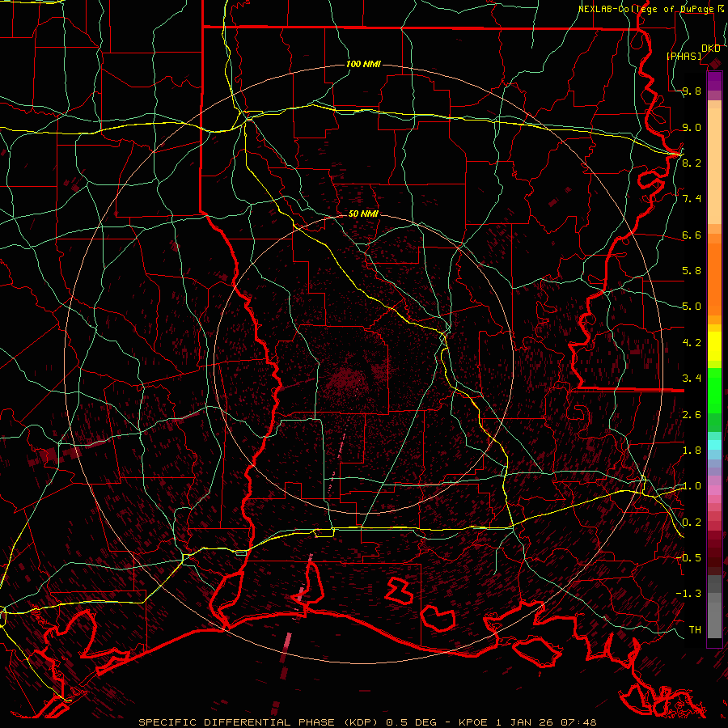The width and height of the screenshot is (728, 728).
Task: Click the '[PHAS]' legend label
Action: (684, 57)
